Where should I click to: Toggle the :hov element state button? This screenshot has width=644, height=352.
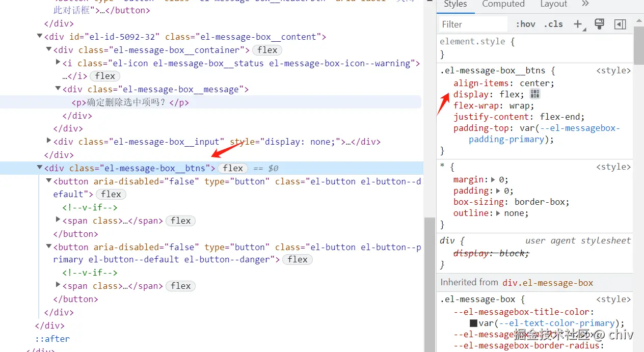(x=525, y=24)
